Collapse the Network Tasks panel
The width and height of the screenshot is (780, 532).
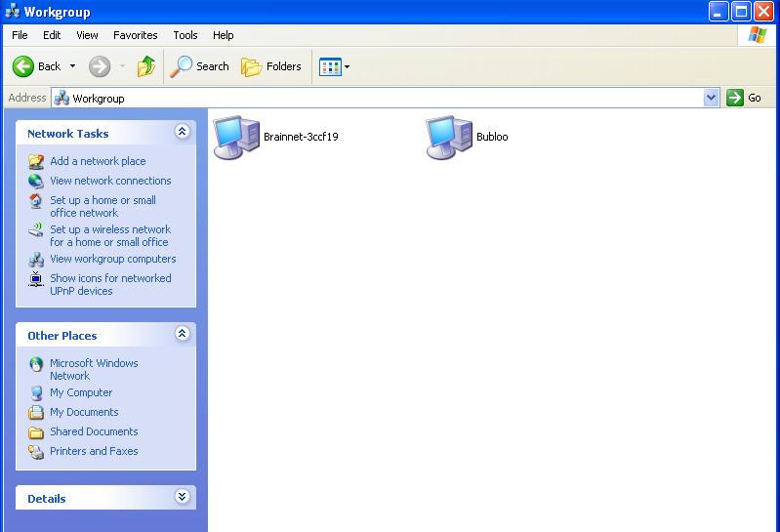[183, 132]
